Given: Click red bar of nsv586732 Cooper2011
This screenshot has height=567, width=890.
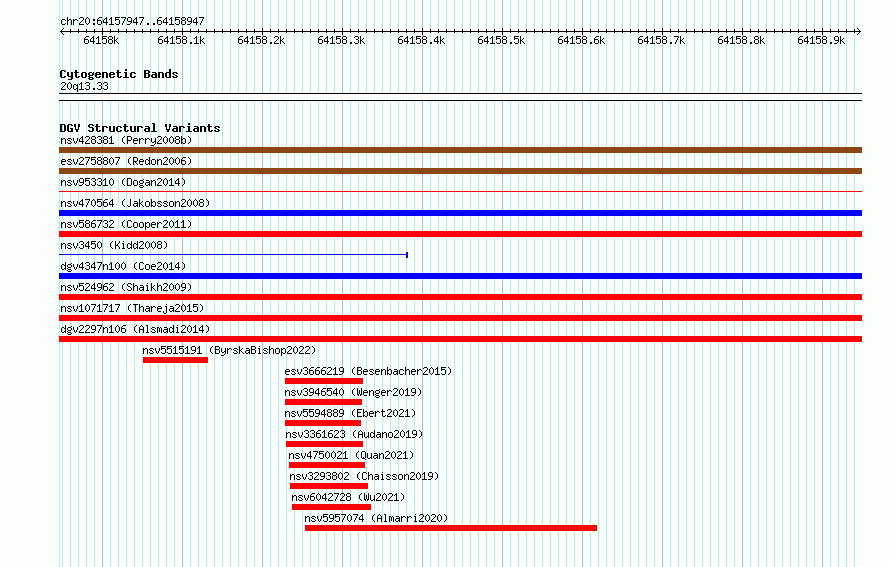Looking at the screenshot, I should pyautogui.click(x=460, y=234).
